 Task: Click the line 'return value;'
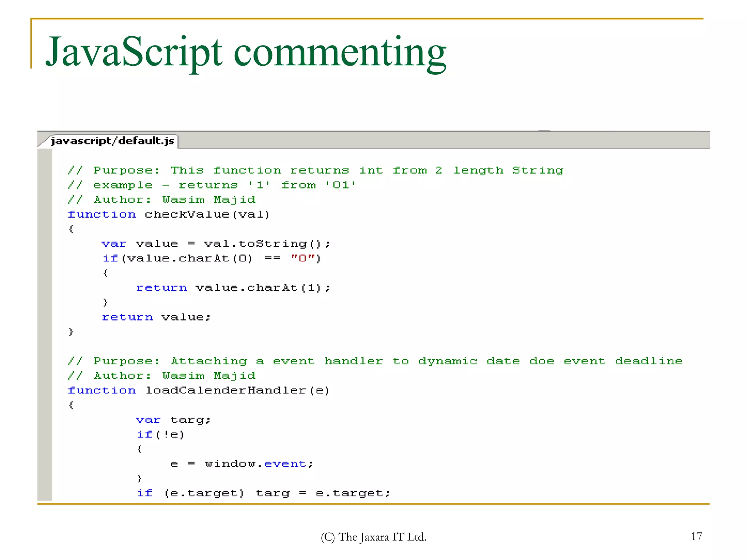[156, 317]
